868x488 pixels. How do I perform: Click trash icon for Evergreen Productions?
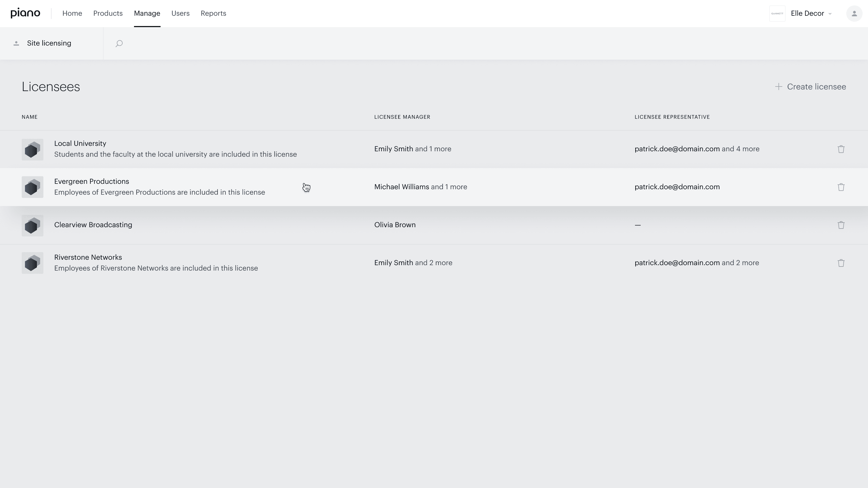tap(841, 187)
